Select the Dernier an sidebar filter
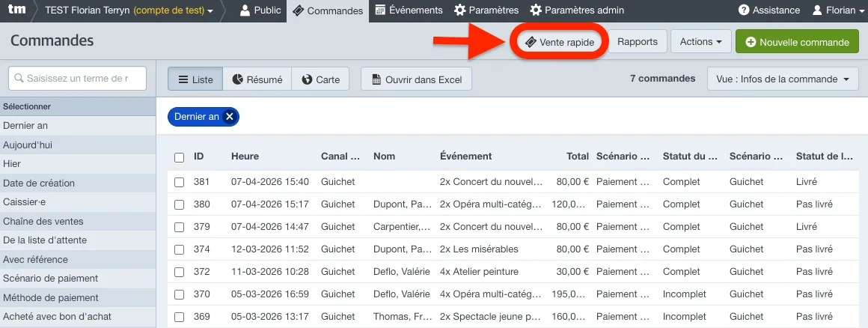This screenshot has width=868, height=328. [x=78, y=126]
